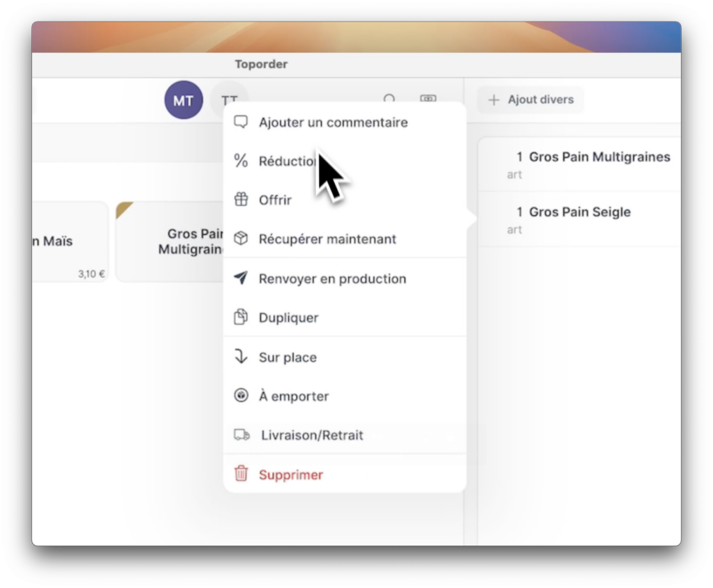Select Ajouter un commentaire menu entry

pos(333,122)
